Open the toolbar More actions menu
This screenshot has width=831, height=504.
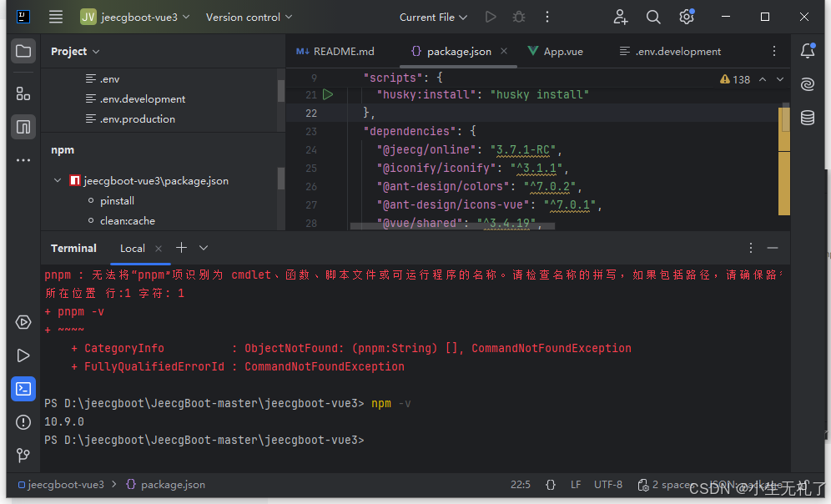547,17
